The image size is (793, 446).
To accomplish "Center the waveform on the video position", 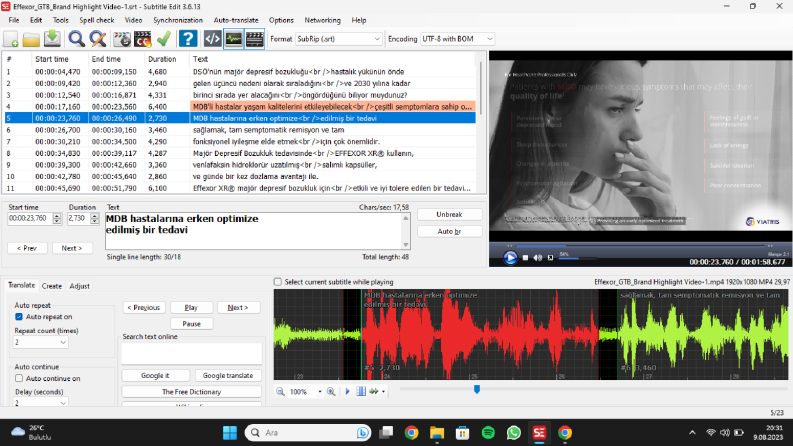I will (361, 391).
